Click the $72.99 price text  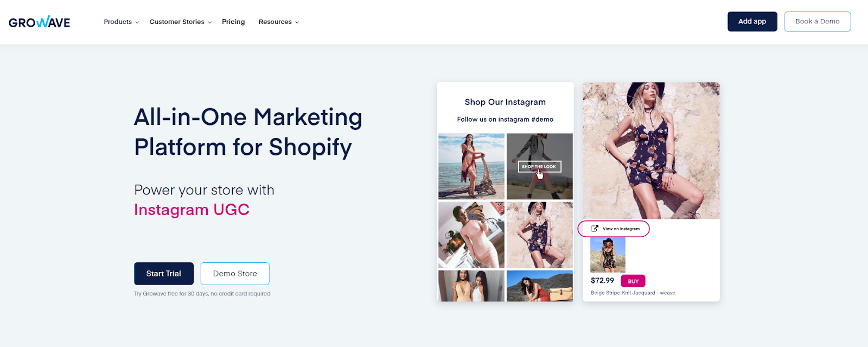pos(602,281)
